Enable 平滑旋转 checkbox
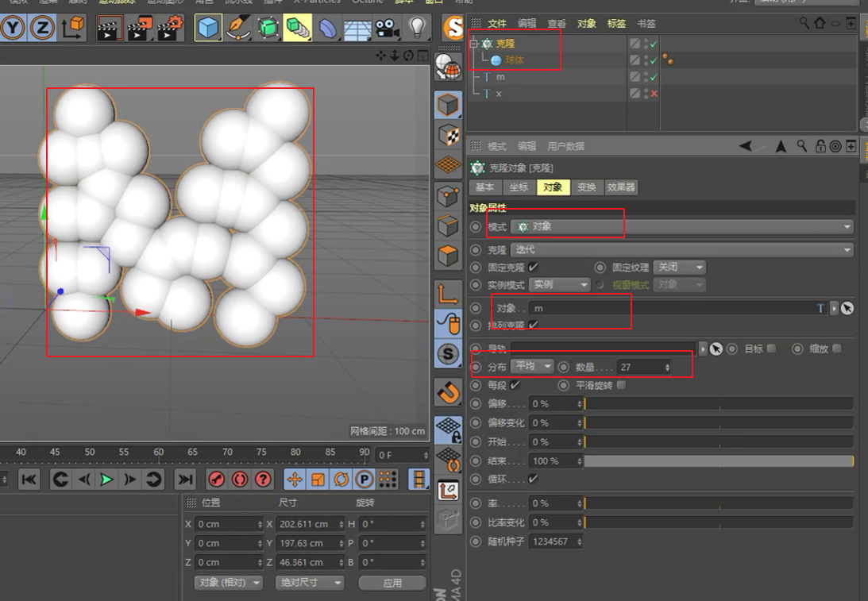The width and height of the screenshot is (868, 601). pos(621,385)
